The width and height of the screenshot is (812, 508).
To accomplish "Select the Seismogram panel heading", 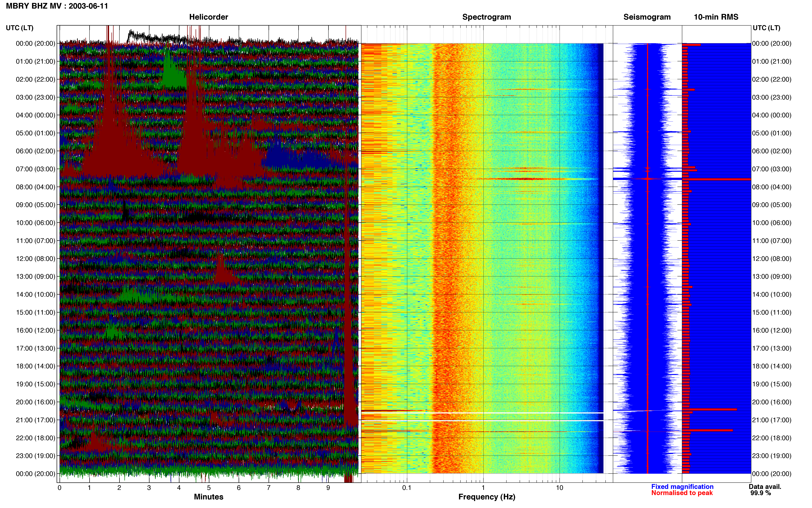I will click(x=647, y=17).
